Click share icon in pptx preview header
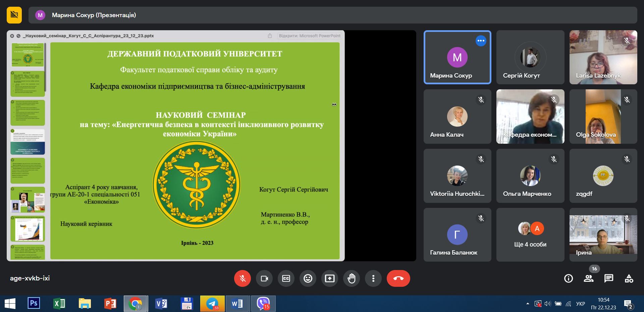 [270, 36]
